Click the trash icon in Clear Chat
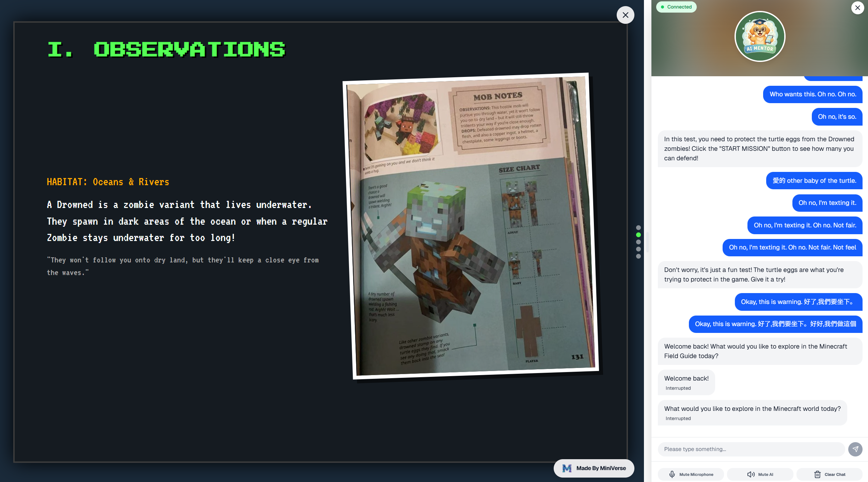 coord(817,474)
